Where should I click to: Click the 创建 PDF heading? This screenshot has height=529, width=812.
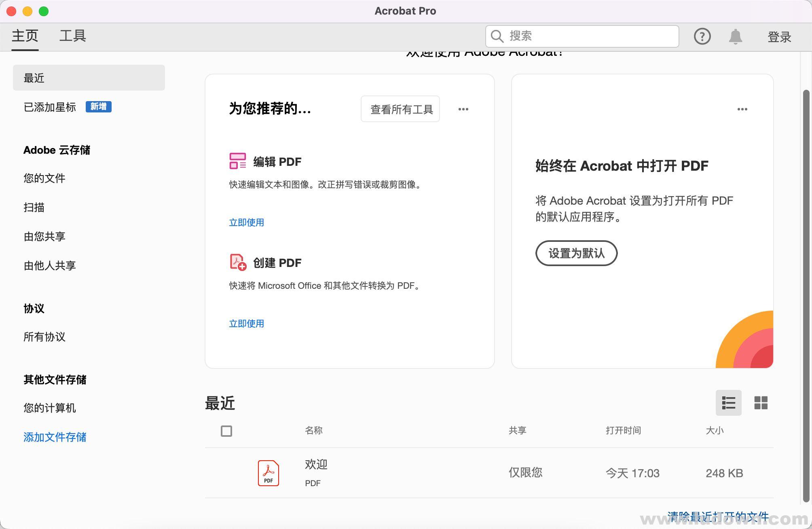click(x=277, y=263)
